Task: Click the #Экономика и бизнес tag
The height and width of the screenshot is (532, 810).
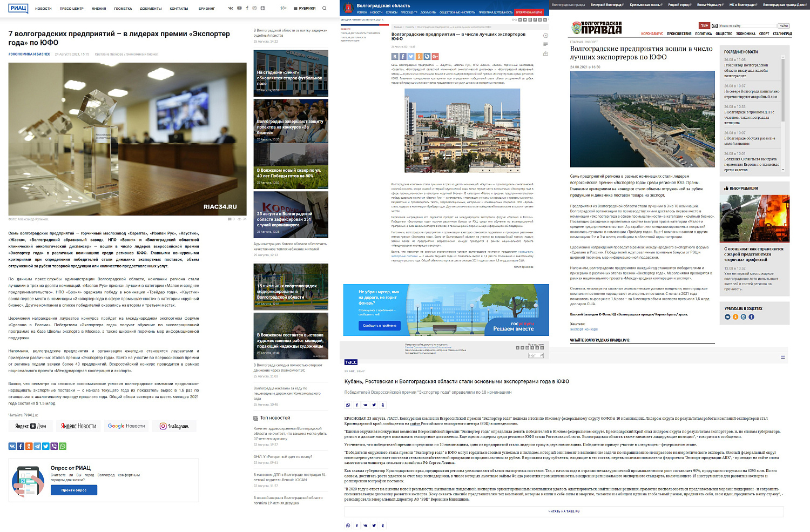Action: tap(29, 54)
